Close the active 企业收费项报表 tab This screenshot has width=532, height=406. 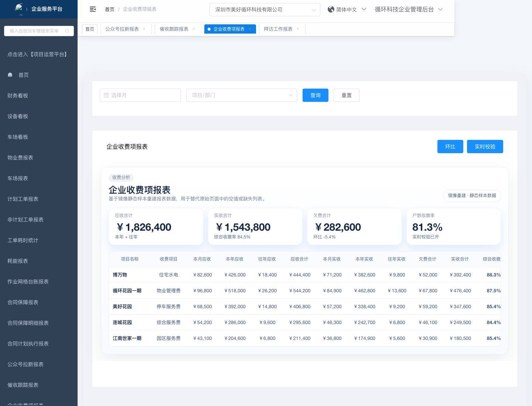[250, 29]
